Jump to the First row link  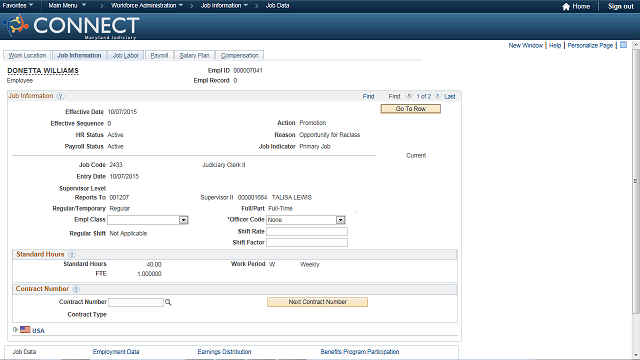pyautogui.click(x=394, y=96)
